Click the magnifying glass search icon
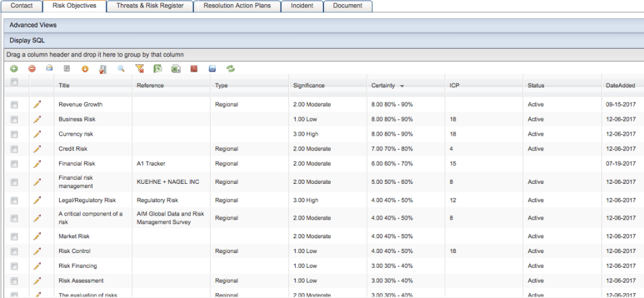The width and height of the screenshot is (644, 298). point(121,68)
